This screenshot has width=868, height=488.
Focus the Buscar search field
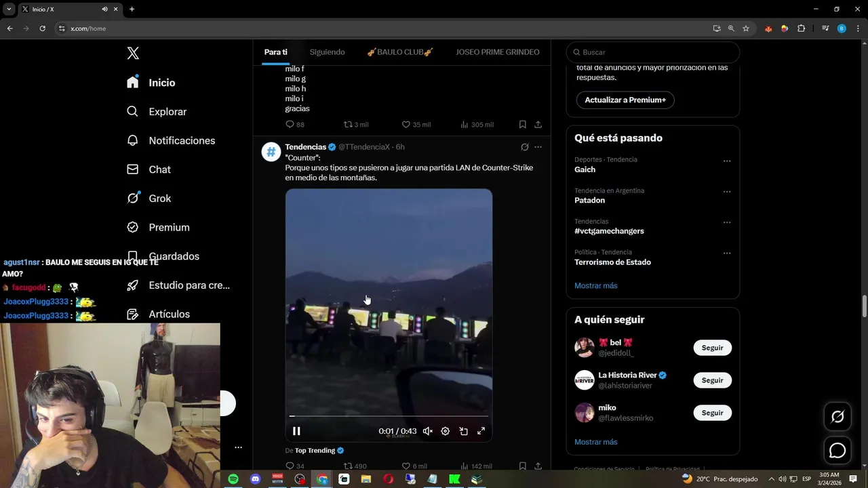click(x=652, y=52)
